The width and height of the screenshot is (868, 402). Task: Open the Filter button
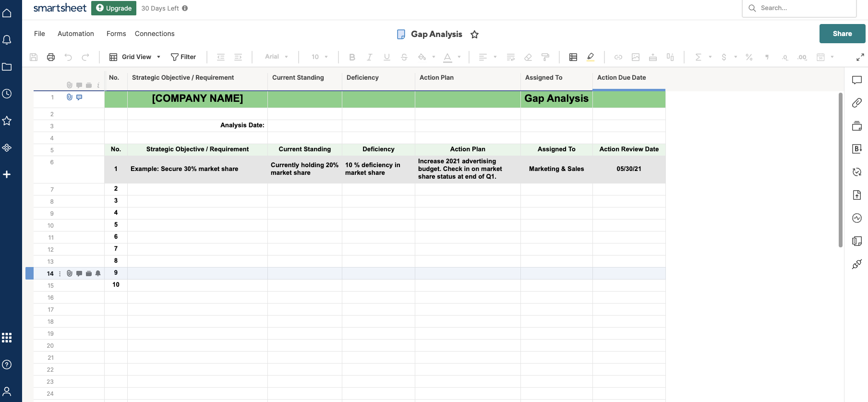coord(183,57)
